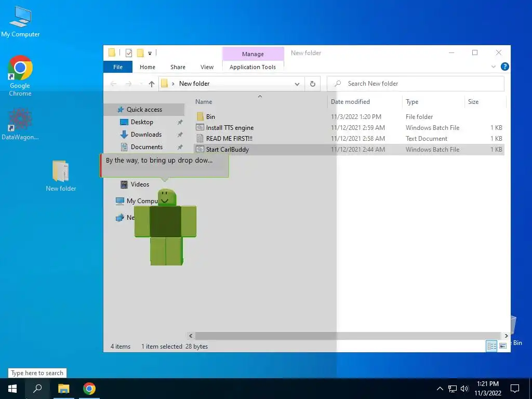
Task: Open the File menu
Action: (118, 67)
